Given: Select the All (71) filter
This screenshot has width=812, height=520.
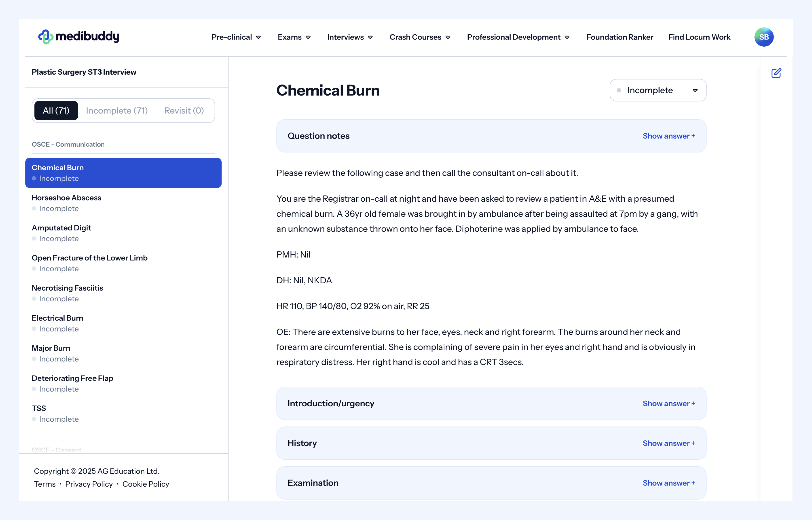Looking at the screenshot, I should coord(56,110).
